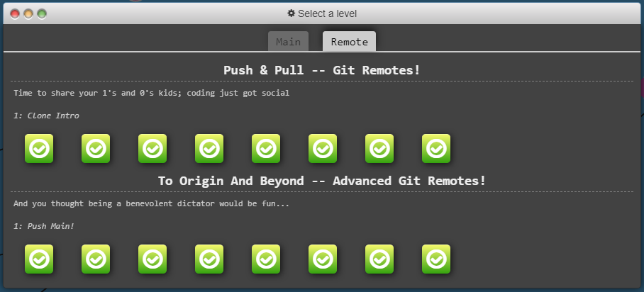Switch to the Main tab
This screenshot has width=644, height=292.
pyautogui.click(x=288, y=42)
